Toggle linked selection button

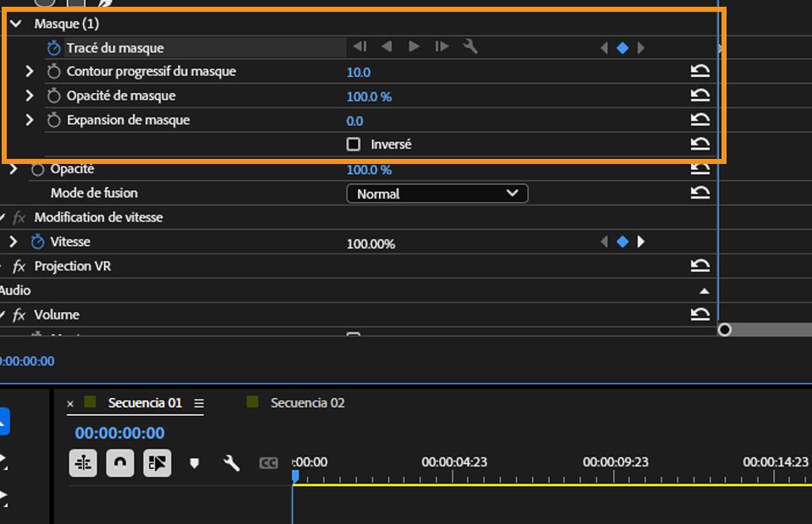(157, 463)
